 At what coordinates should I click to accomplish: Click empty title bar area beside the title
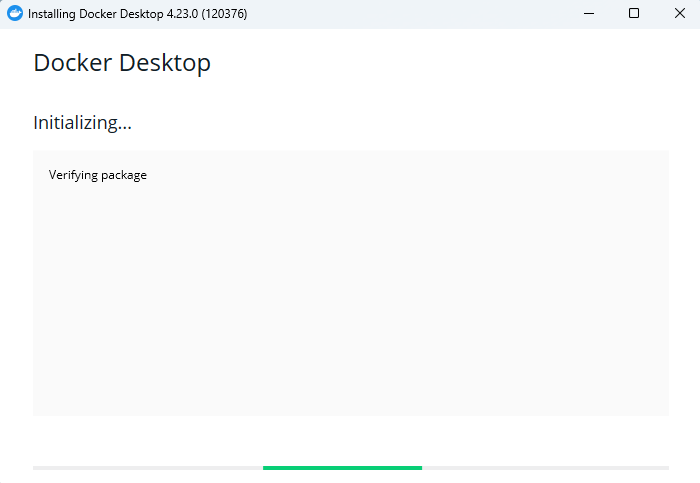pyautogui.click(x=400, y=14)
